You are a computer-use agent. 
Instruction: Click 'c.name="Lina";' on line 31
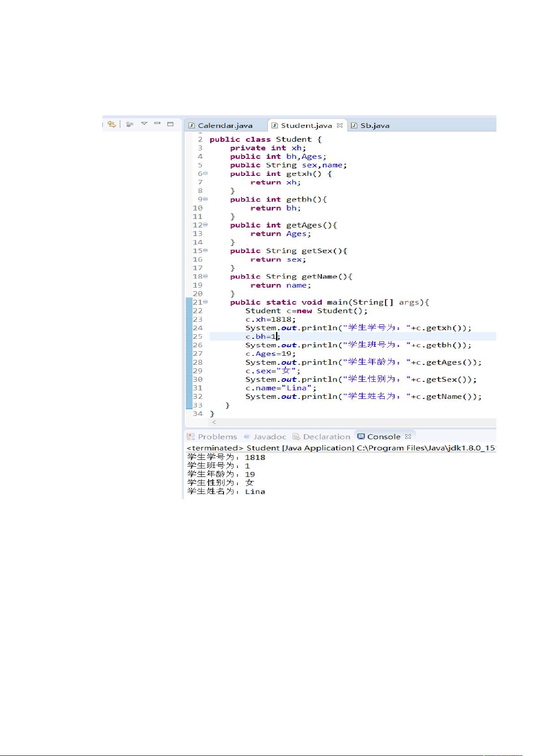(x=281, y=388)
